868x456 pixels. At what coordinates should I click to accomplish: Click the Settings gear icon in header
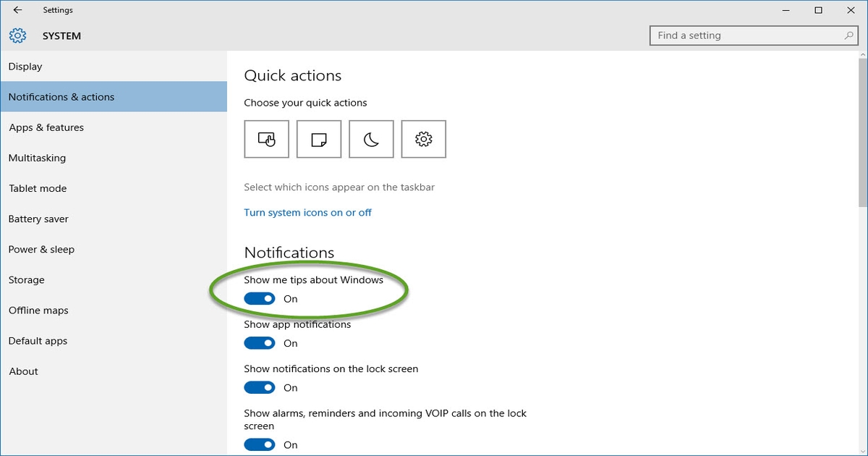tap(17, 35)
